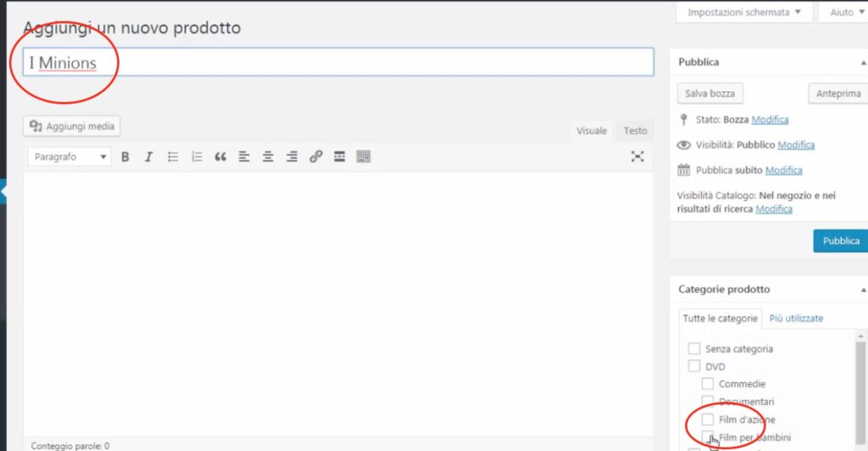Insert a bulleted list

click(173, 157)
